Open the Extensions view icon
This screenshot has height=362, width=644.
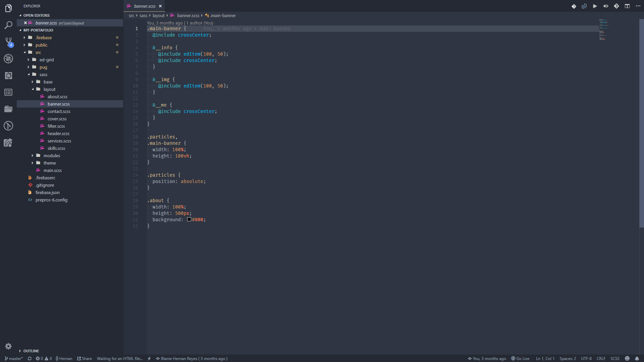click(x=8, y=75)
